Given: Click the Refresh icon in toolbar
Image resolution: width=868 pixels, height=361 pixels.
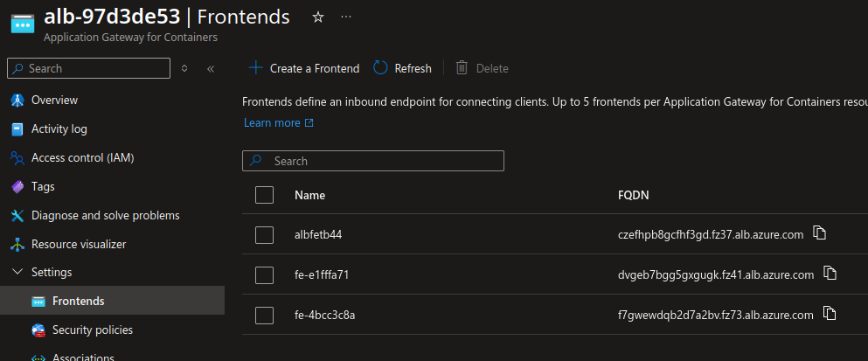Looking at the screenshot, I should 381,68.
